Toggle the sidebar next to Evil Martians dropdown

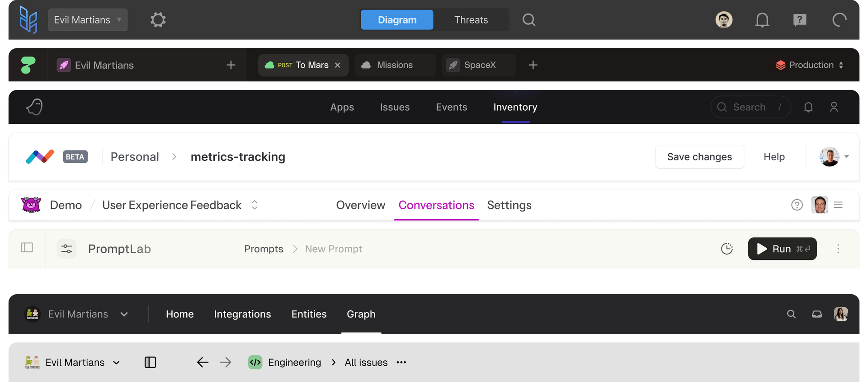[150, 362]
